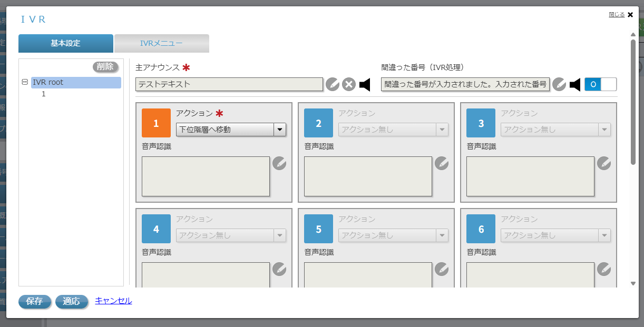The height and width of the screenshot is (327, 644).
Task: Click the キャンセル link
Action: (113, 302)
